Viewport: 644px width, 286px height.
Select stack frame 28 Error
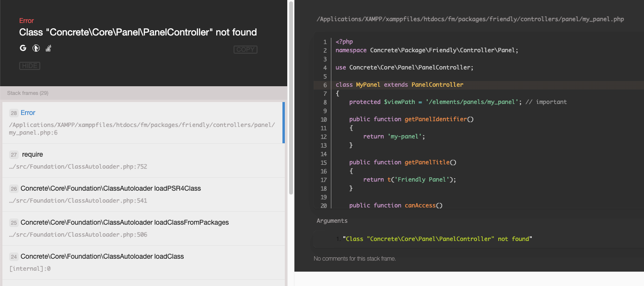[x=142, y=123]
